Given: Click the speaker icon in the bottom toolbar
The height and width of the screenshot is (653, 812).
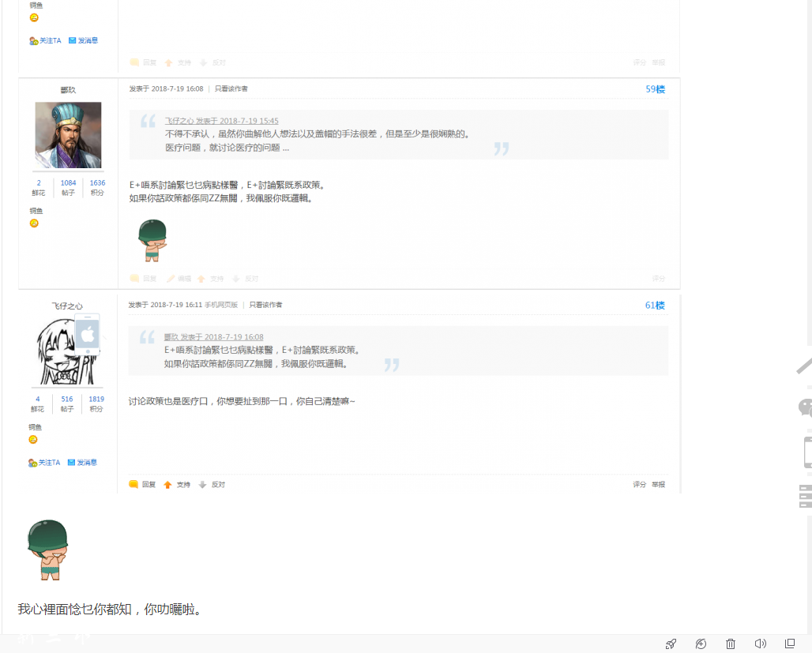Looking at the screenshot, I should [x=760, y=644].
